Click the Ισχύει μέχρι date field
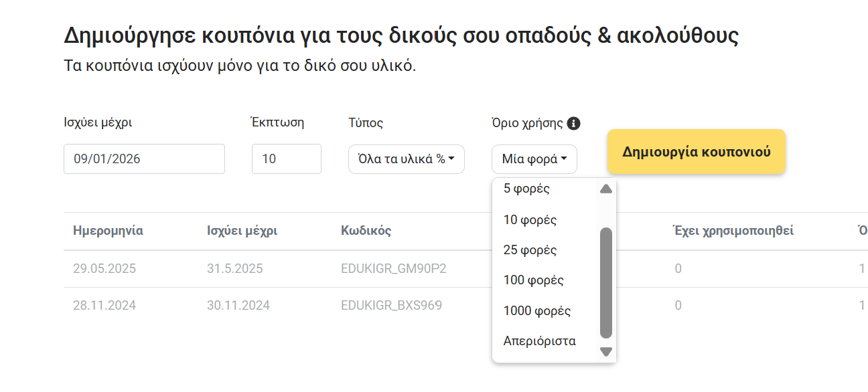This screenshot has width=868, height=392. pyautogui.click(x=144, y=159)
